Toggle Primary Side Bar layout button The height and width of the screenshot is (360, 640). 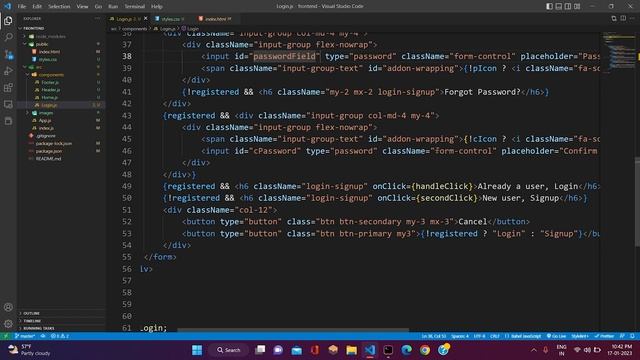point(549,6)
